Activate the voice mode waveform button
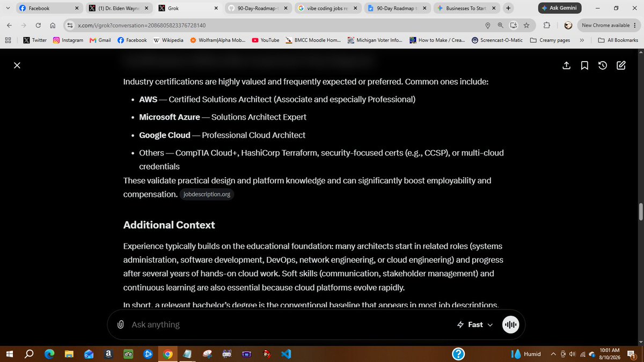Image resolution: width=644 pixels, height=362 pixels. 511,324
